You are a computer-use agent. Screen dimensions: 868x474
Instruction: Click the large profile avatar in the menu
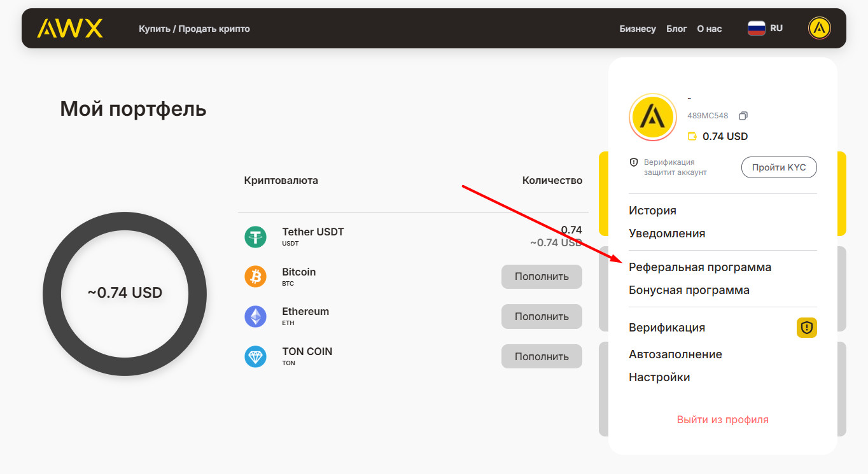652,117
